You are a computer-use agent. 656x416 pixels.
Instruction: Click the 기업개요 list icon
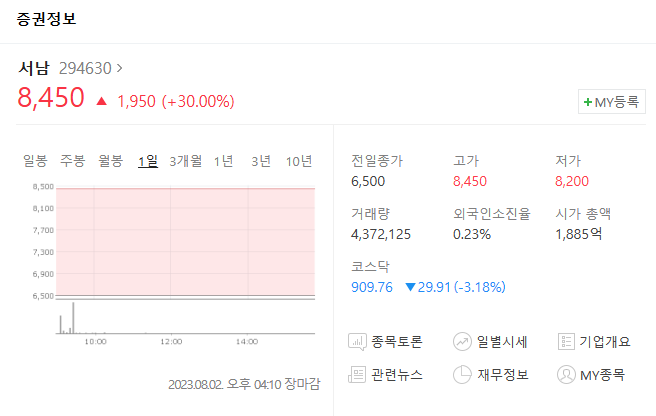click(x=566, y=342)
